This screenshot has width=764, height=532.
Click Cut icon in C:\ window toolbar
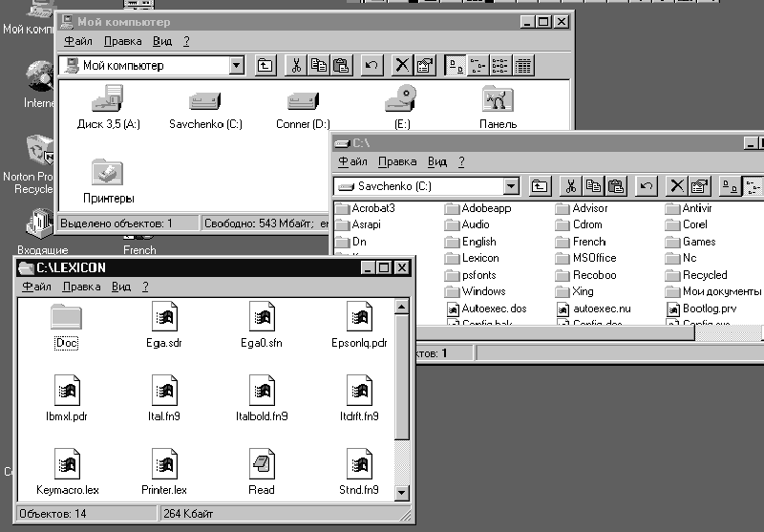[570, 186]
